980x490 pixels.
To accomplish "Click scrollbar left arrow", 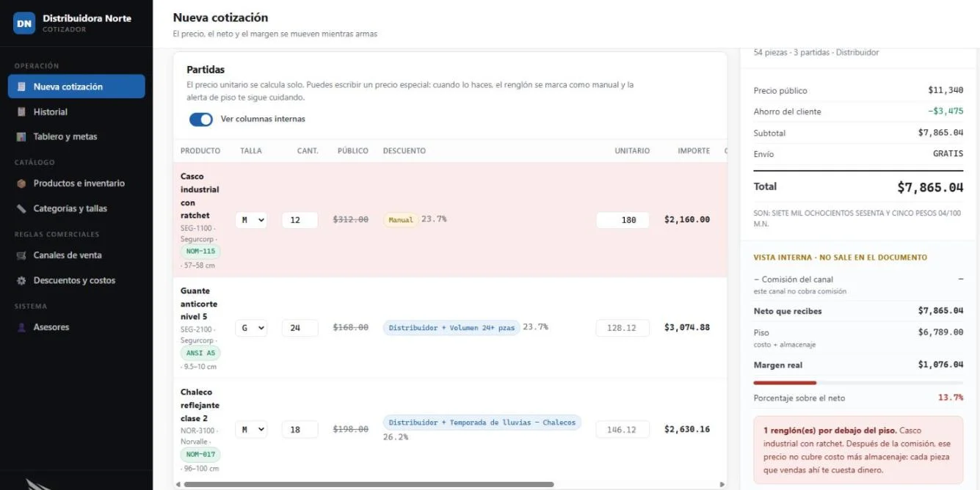I will click(178, 484).
